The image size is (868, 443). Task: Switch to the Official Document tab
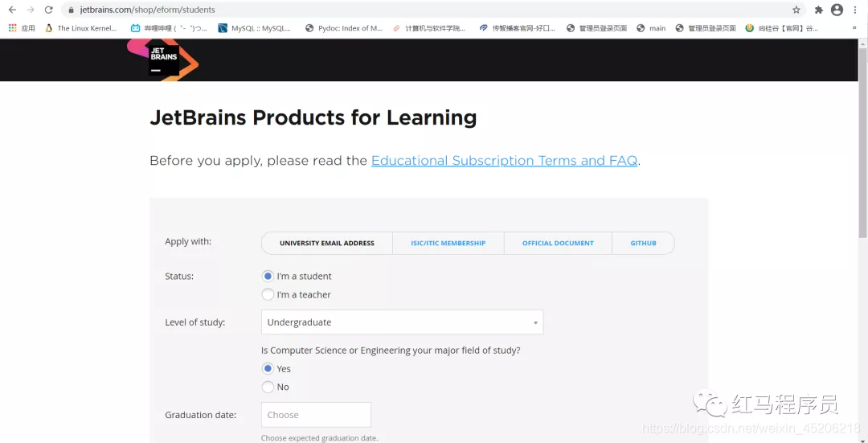coord(558,243)
